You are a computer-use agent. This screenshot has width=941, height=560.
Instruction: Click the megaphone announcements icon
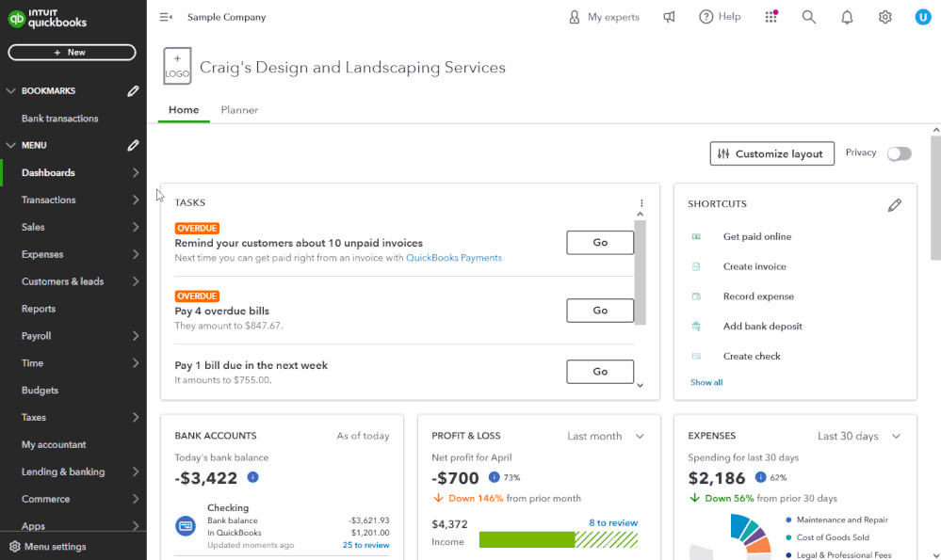click(669, 17)
